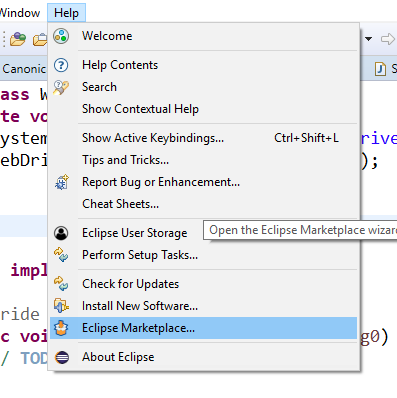Click the Eclipse User Storage avatar icon
Viewport: 397px width, 398px height.
61,233
